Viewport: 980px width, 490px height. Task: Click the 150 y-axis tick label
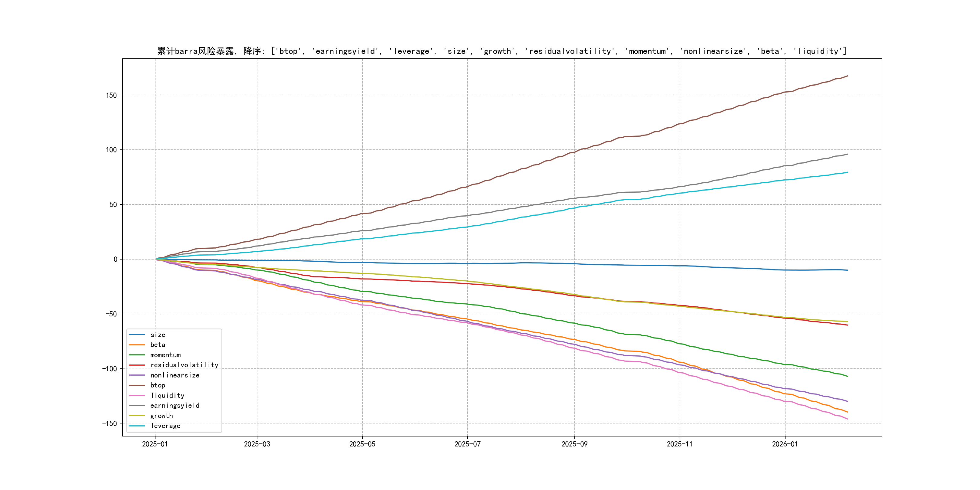pyautogui.click(x=112, y=95)
